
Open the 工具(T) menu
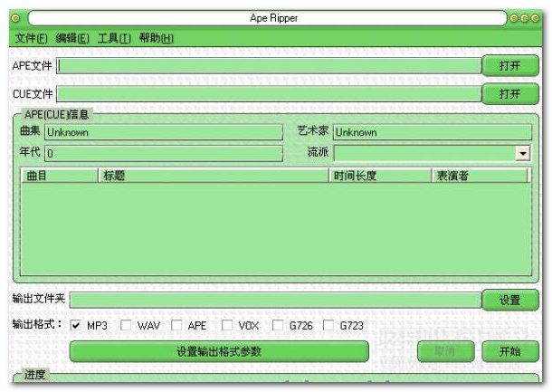tap(114, 38)
